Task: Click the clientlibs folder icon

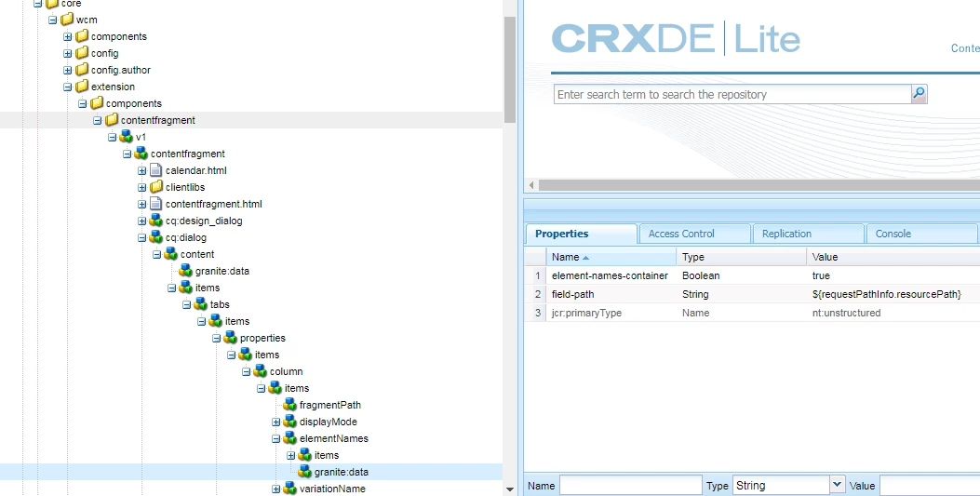Action: click(156, 187)
